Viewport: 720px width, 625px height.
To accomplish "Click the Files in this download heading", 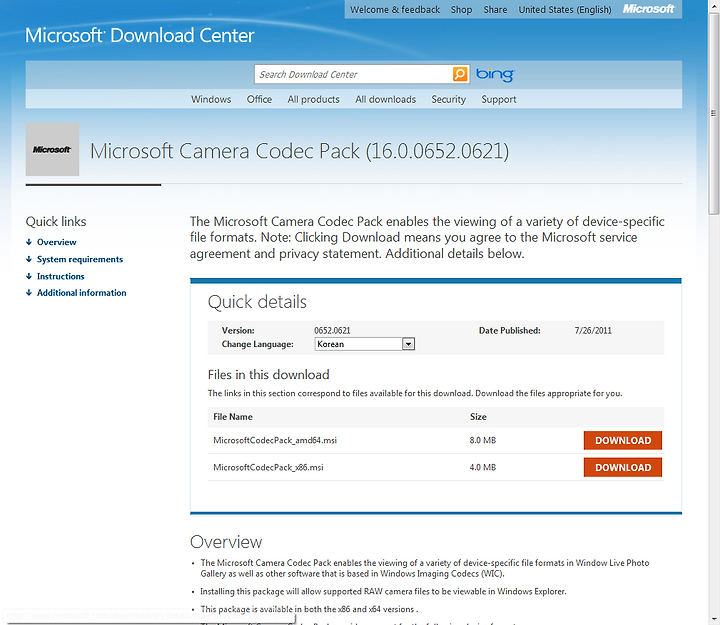I will (269, 375).
